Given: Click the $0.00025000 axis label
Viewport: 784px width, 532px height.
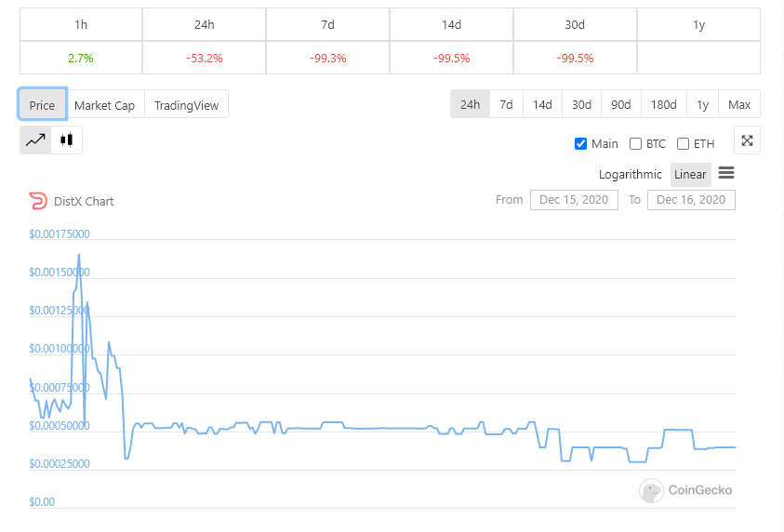Looking at the screenshot, I should 60,463.
